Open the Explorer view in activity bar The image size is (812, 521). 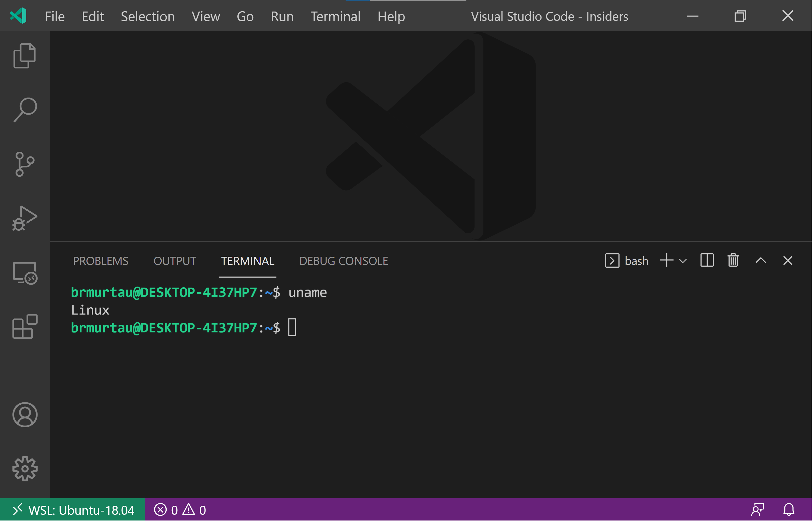tap(24, 56)
